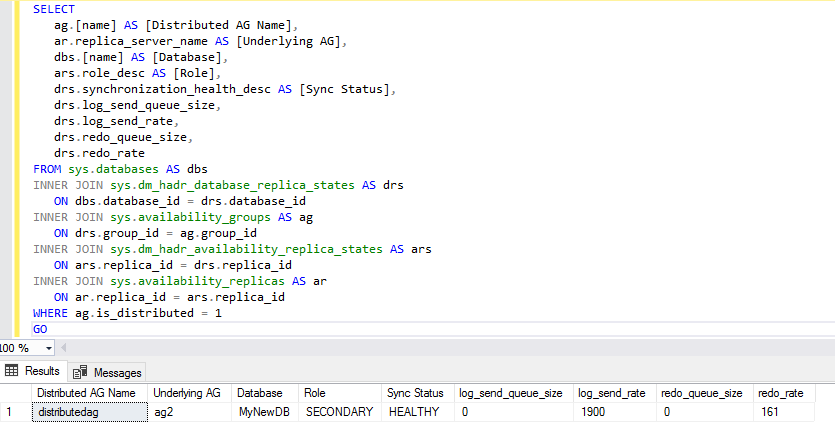Click the Role column header
835x436 pixels.
tap(340, 393)
